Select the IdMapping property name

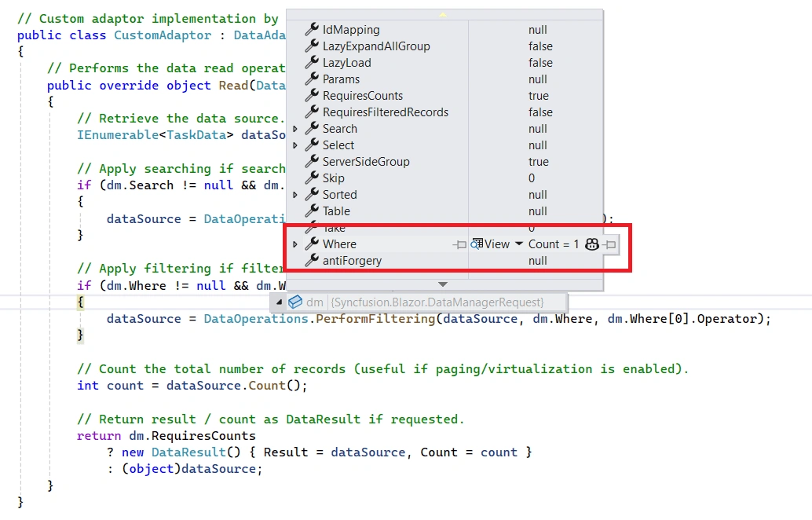tap(351, 30)
